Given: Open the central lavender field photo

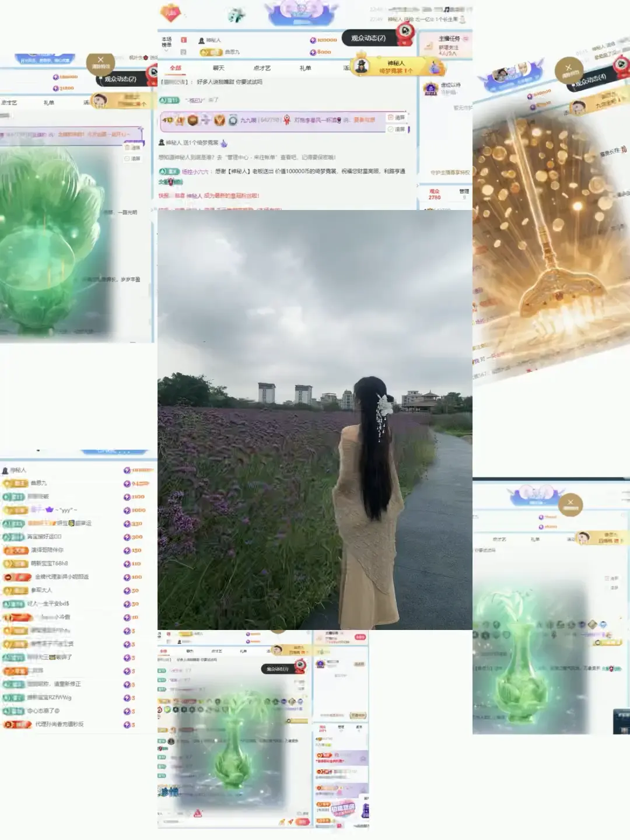Looking at the screenshot, I should (315, 420).
